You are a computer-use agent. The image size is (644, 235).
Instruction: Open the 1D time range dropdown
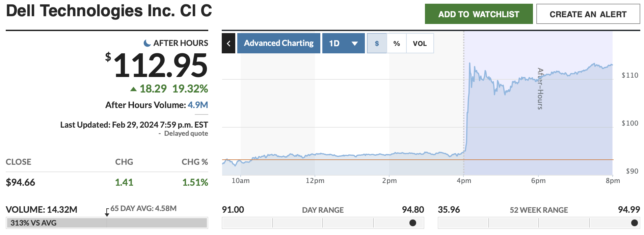343,43
